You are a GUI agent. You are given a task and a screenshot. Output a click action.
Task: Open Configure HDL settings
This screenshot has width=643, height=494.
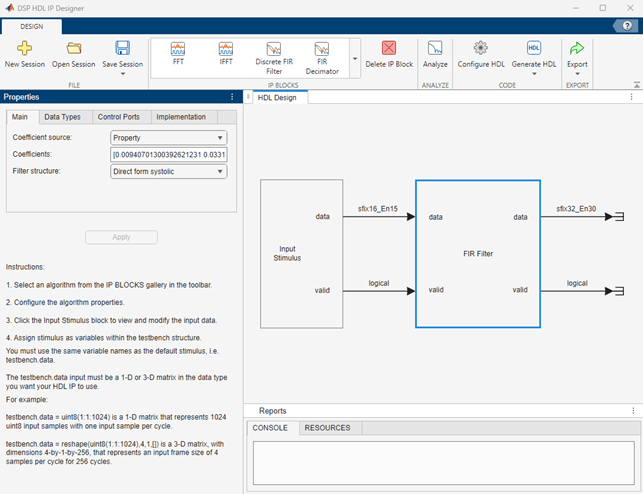pyautogui.click(x=480, y=48)
